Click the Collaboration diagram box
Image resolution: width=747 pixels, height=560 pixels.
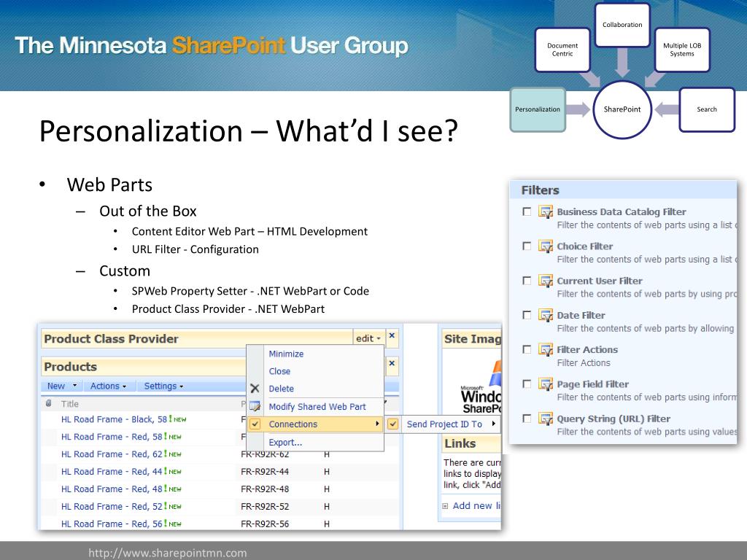[x=622, y=25]
